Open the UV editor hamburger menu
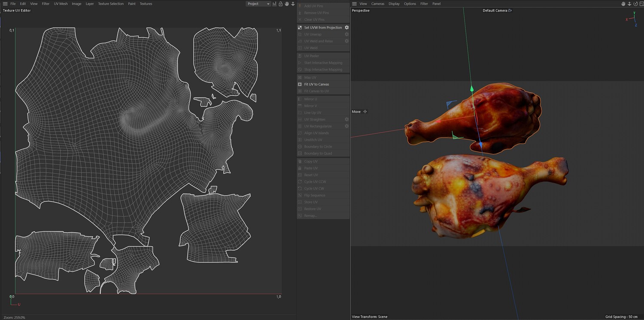Image resolution: width=644 pixels, height=320 pixels. pyautogui.click(x=5, y=4)
